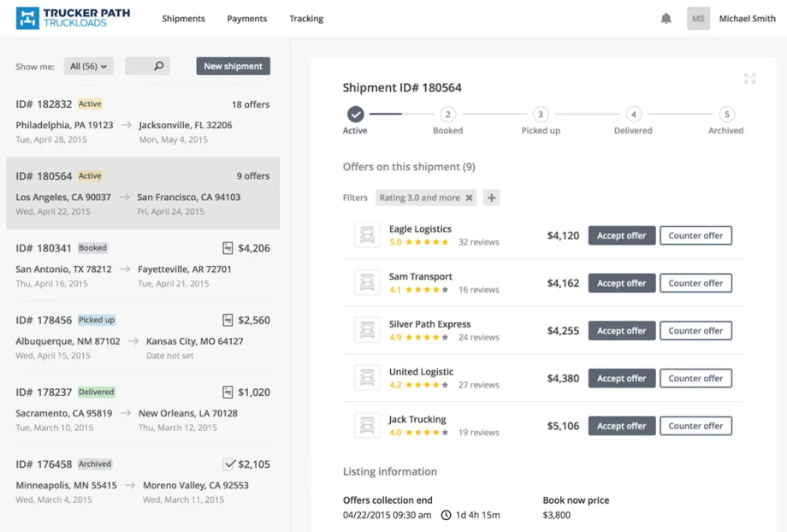The width and height of the screenshot is (787, 532).
Task: Click Sam Transport truck icon
Action: (367, 282)
